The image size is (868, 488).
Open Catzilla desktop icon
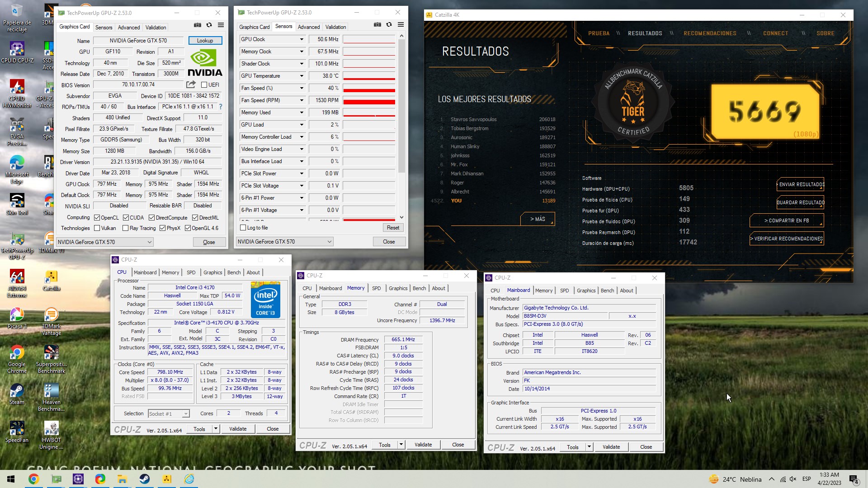(52, 280)
